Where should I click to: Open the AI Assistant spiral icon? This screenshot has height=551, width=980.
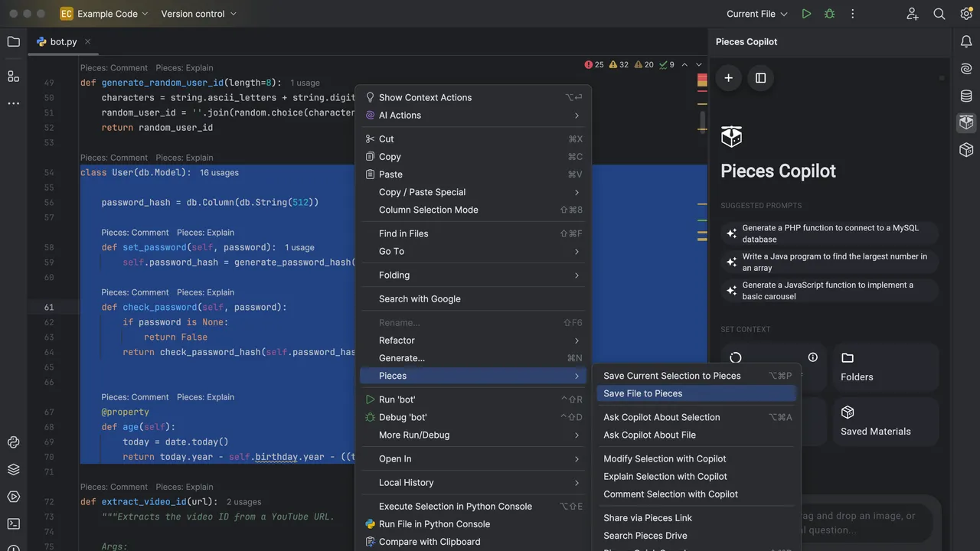click(966, 69)
